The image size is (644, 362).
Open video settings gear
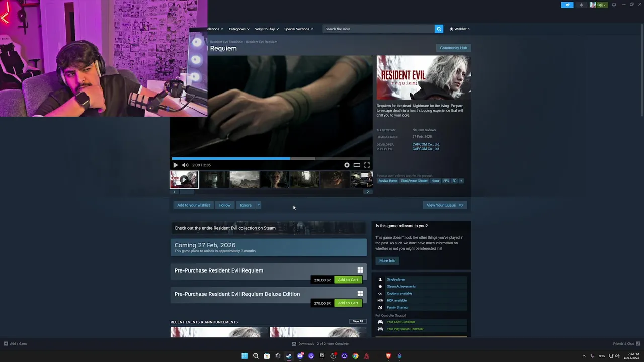point(347,165)
